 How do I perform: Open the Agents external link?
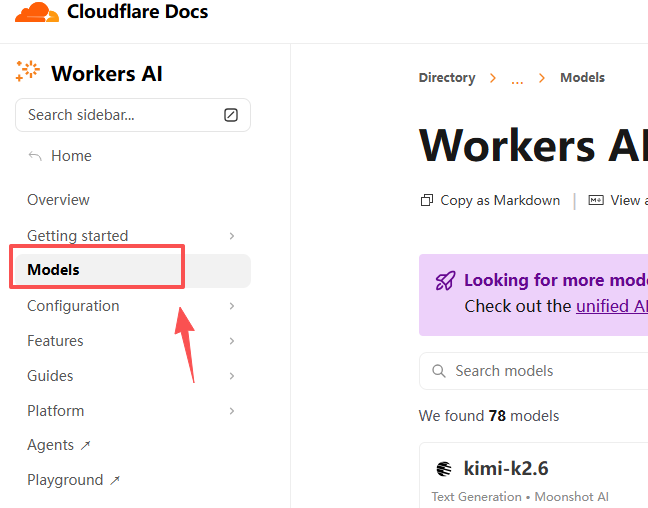tap(59, 445)
